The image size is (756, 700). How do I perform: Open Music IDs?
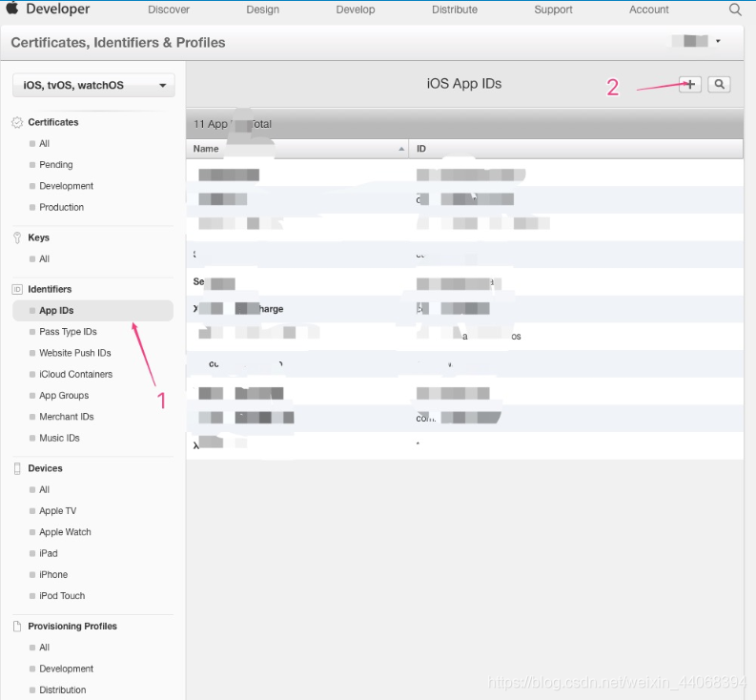pyautogui.click(x=59, y=438)
